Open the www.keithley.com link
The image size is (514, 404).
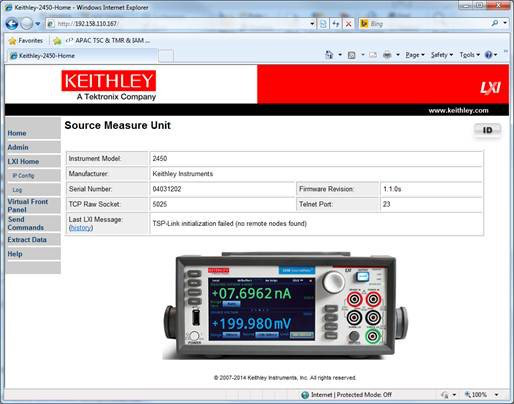[458, 110]
